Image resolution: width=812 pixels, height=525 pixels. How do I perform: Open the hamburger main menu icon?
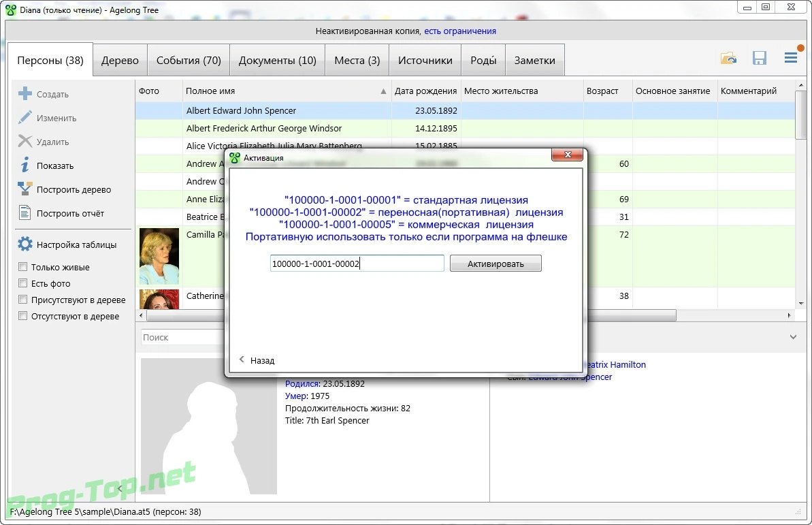pyautogui.click(x=792, y=57)
